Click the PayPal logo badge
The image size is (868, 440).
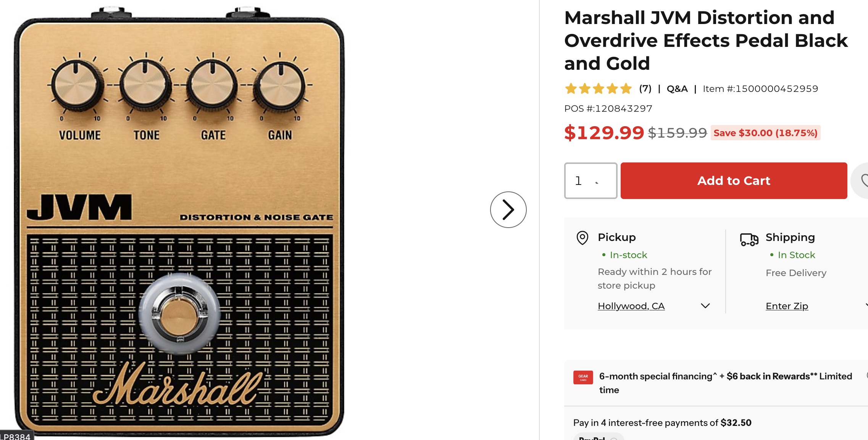(x=598, y=437)
